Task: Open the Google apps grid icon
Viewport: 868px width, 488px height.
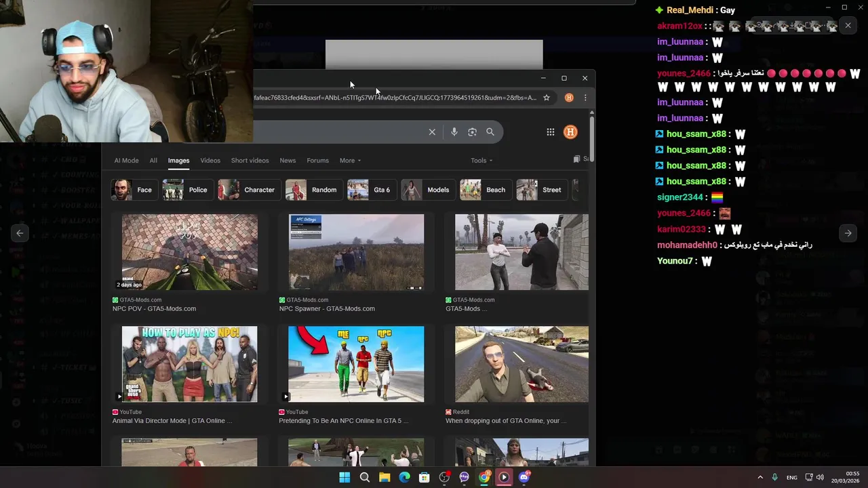Action: pos(551,132)
